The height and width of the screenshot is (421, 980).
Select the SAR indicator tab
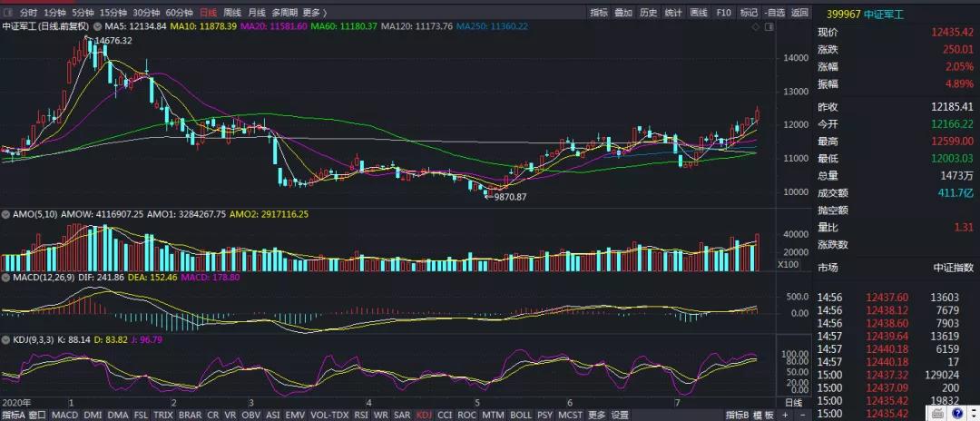[x=403, y=415]
